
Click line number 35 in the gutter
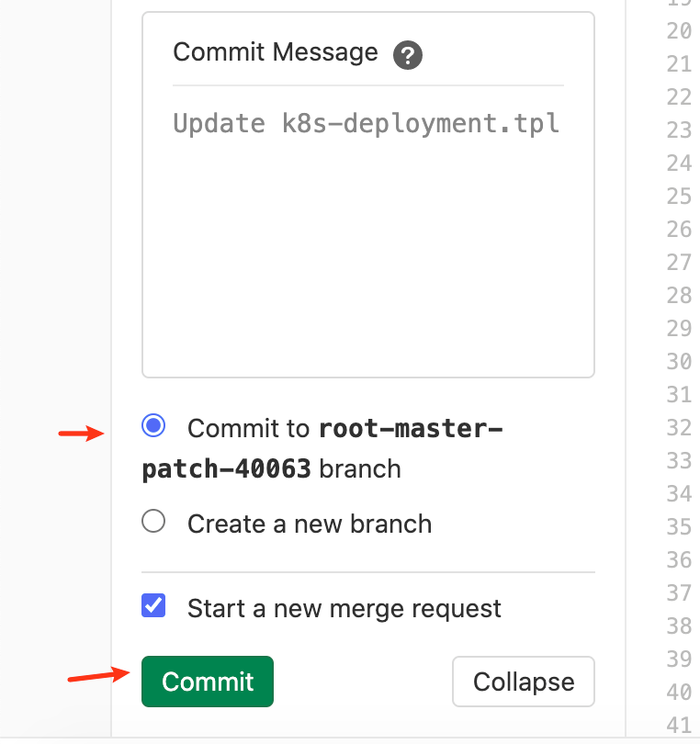click(679, 527)
